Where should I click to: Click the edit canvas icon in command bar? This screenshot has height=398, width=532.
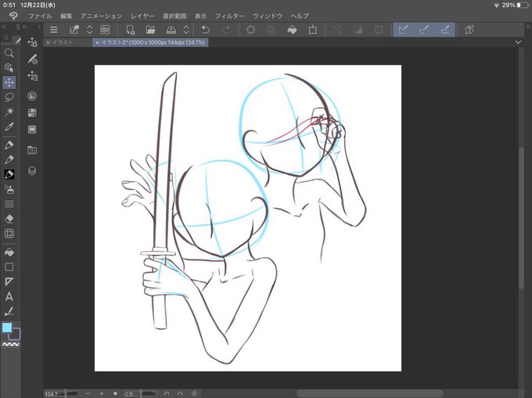coord(74,30)
